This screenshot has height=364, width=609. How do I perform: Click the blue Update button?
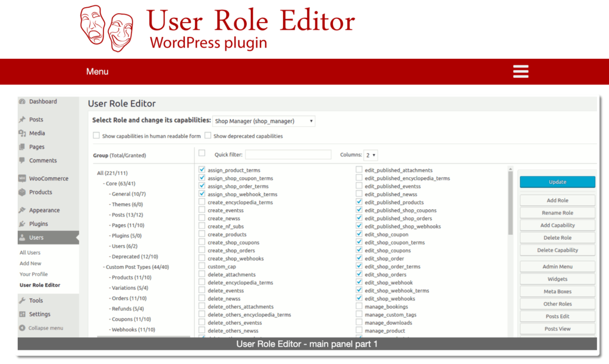tap(557, 182)
